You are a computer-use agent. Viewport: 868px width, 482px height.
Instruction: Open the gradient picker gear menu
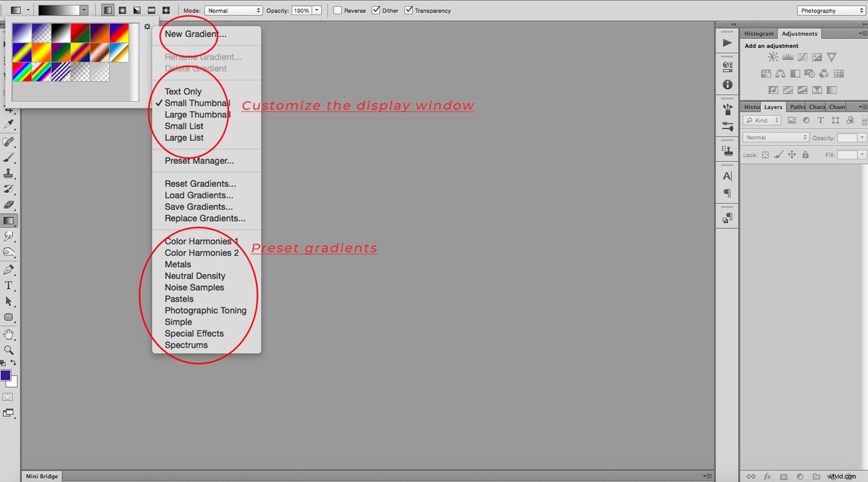pos(147,27)
